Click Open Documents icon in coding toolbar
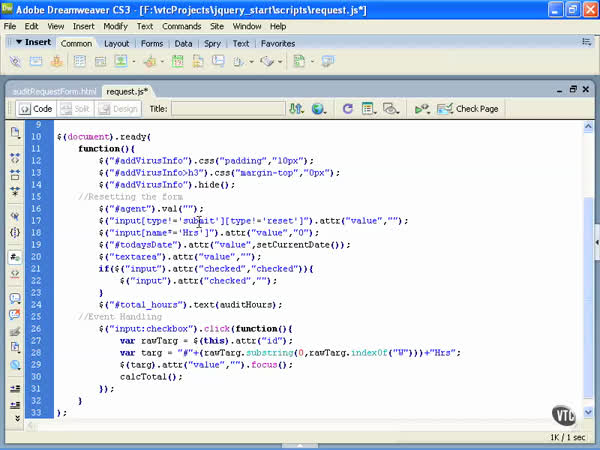 15,133
